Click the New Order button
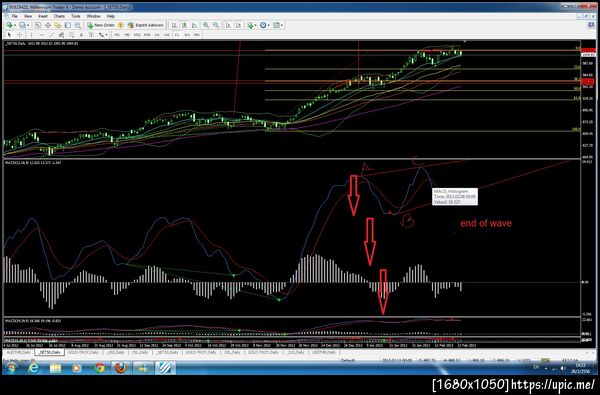 [x=101, y=25]
